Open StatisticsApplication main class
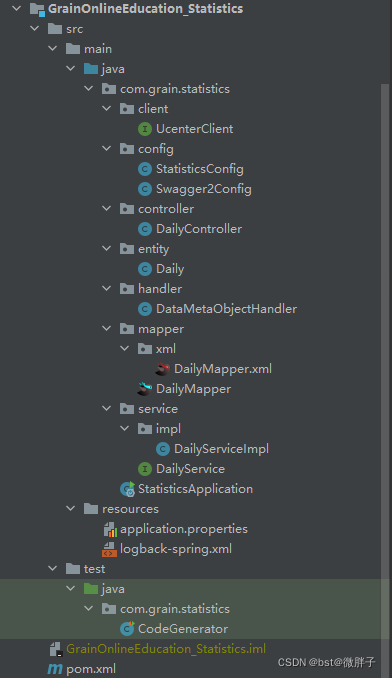The width and height of the screenshot is (392, 678). point(195,489)
